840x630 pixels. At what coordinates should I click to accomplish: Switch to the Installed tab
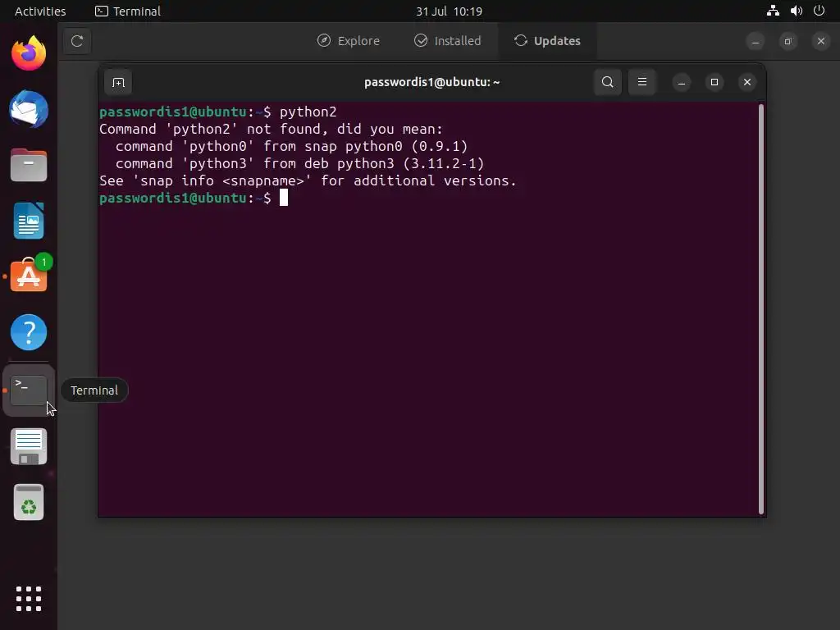(448, 41)
